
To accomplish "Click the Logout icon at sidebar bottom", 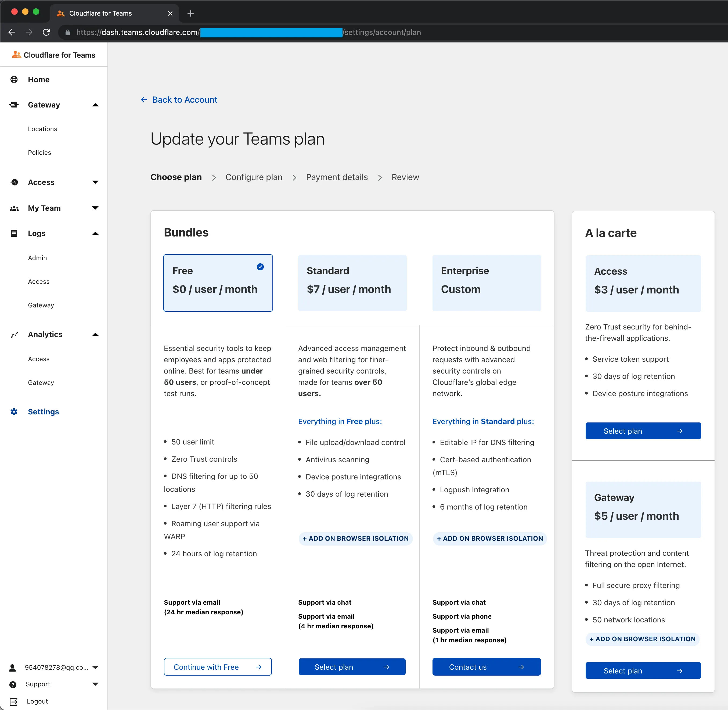I will pos(13,701).
